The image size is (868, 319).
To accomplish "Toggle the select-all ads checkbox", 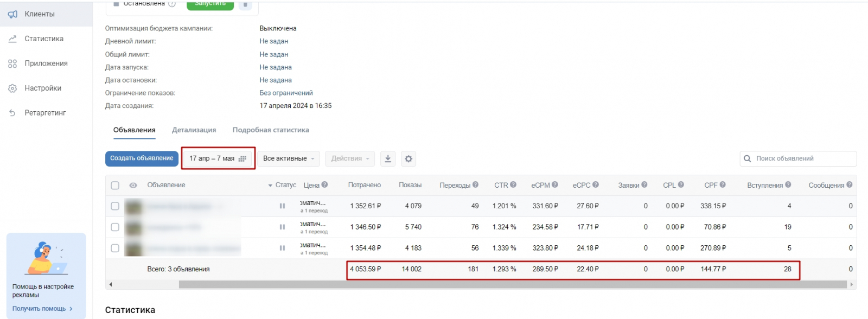I will [x=115, y=186].
